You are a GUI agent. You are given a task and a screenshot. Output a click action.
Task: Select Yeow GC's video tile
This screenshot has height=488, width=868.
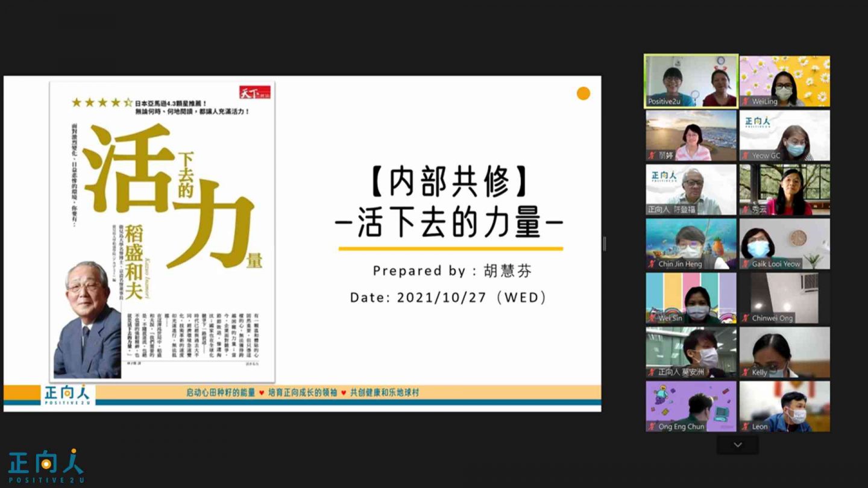[785, 136]
